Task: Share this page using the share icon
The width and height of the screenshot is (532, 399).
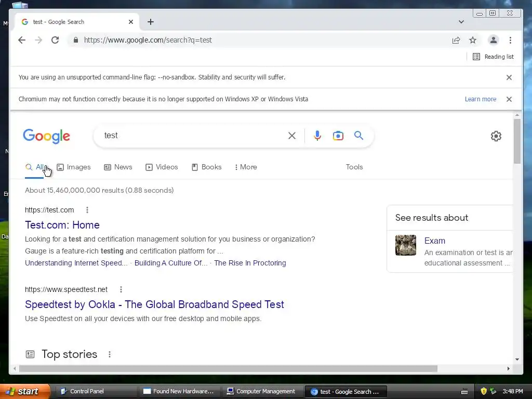Action: pyautogui.click(x=456, y=40)
